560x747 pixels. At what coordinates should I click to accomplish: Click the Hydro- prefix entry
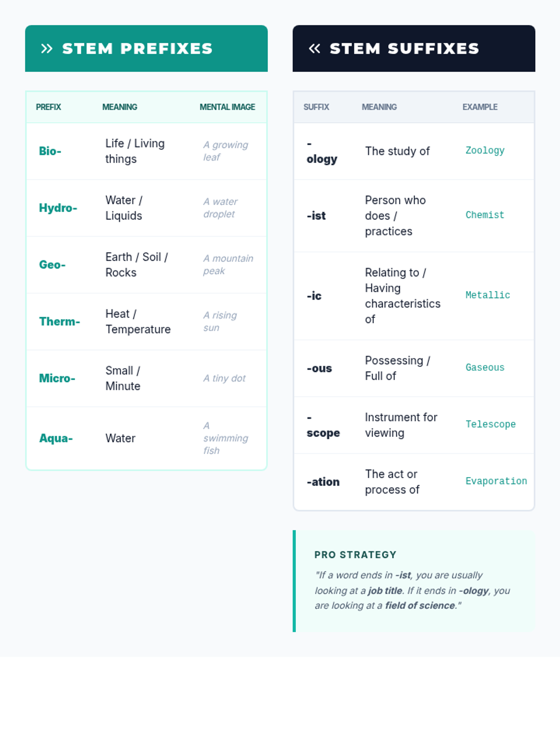[x=58, y=208]
